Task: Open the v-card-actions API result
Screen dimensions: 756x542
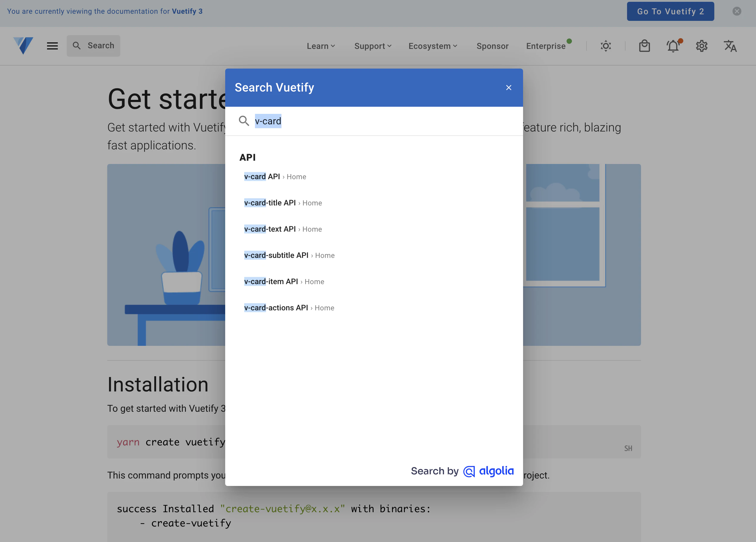Action: 289,308
